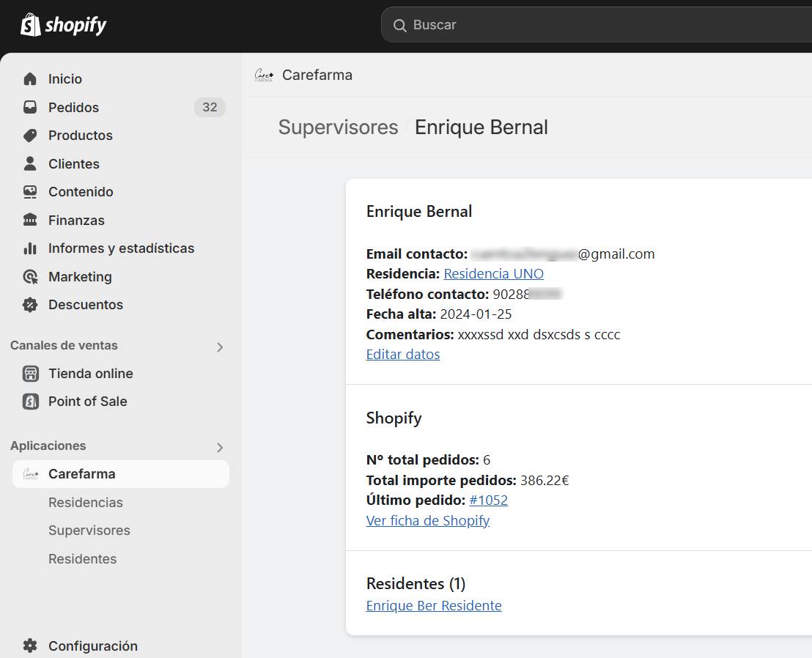Viewport: 812px width, 658px height.
Task: Open order #1052 link
Action: click(488, 500)
